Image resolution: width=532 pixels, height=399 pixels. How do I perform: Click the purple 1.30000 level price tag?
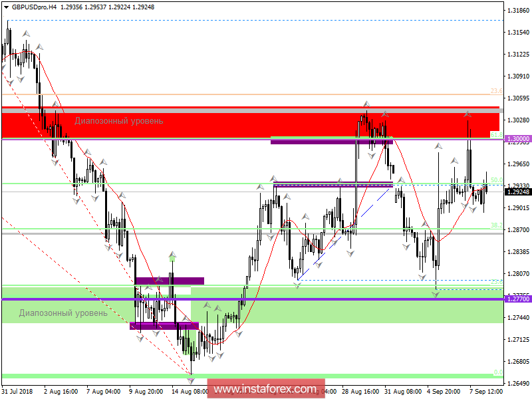(518, 139)
